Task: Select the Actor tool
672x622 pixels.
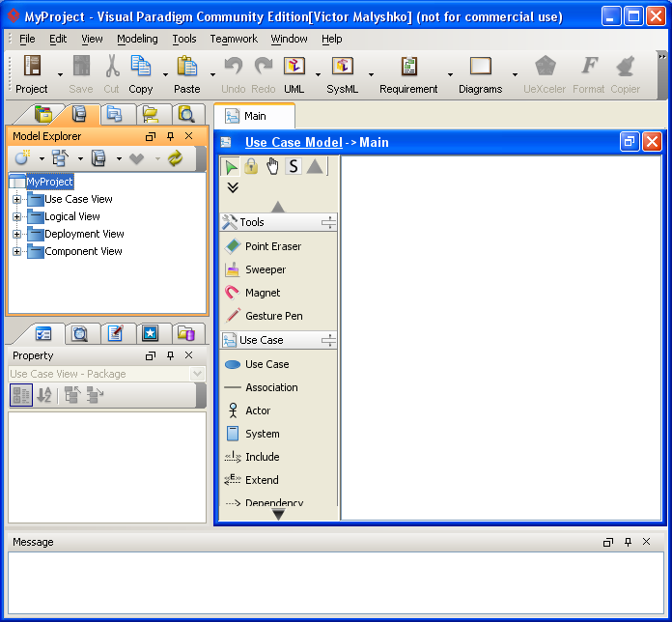Action: 247,410
